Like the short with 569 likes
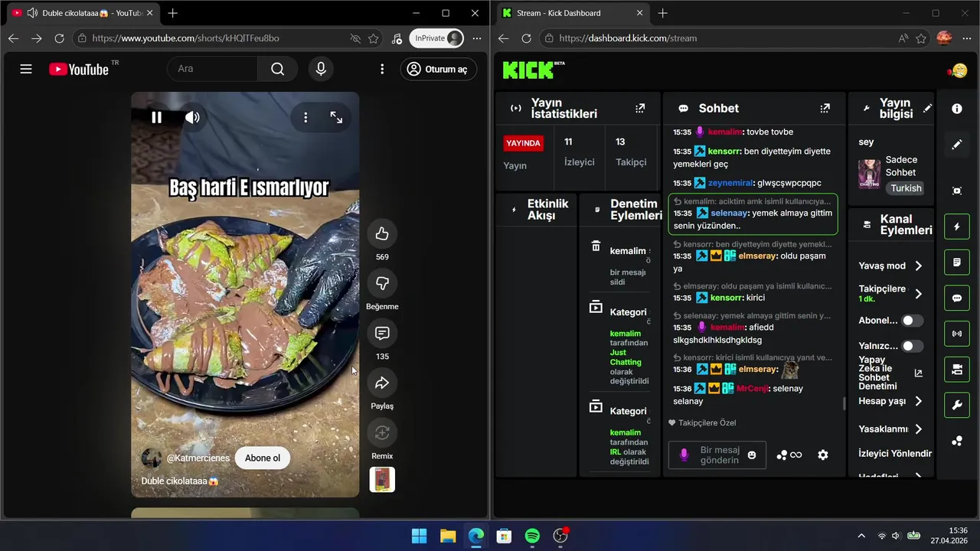Viewport: 980px width, 551px height. pyautogui.click(x=382, y=234)
